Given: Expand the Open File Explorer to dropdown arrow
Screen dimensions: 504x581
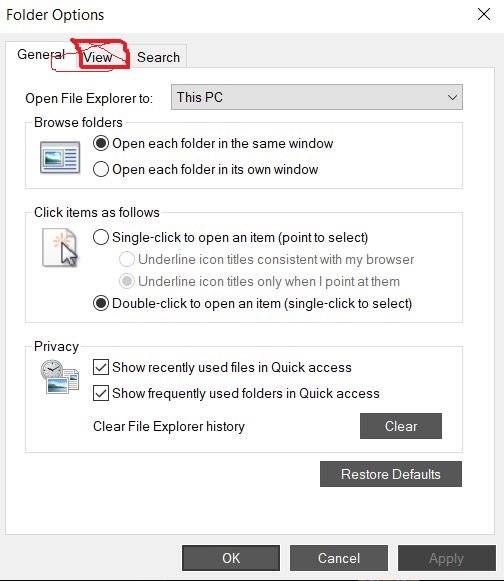Looking at the screenshot, I should point(452,97).
